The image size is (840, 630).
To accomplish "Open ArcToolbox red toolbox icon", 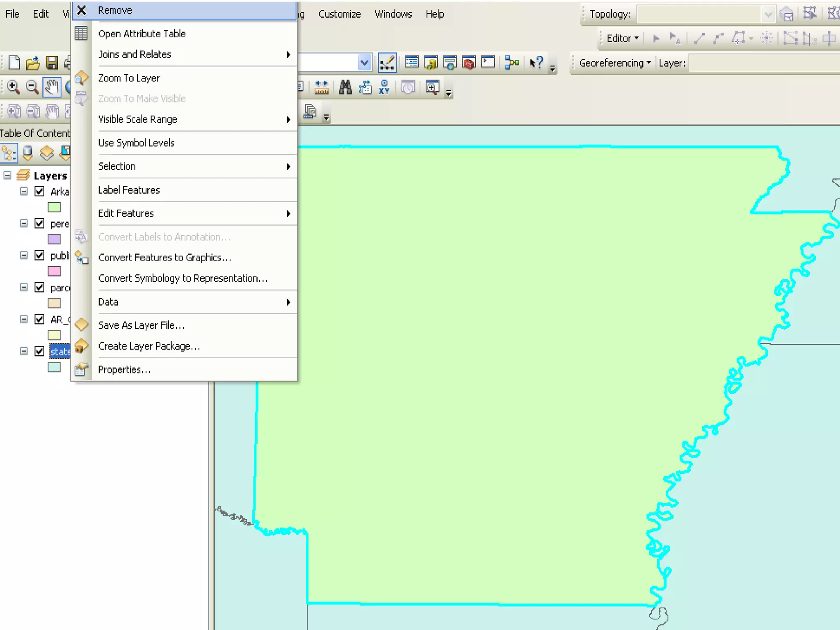I will [x=469, y=63].
